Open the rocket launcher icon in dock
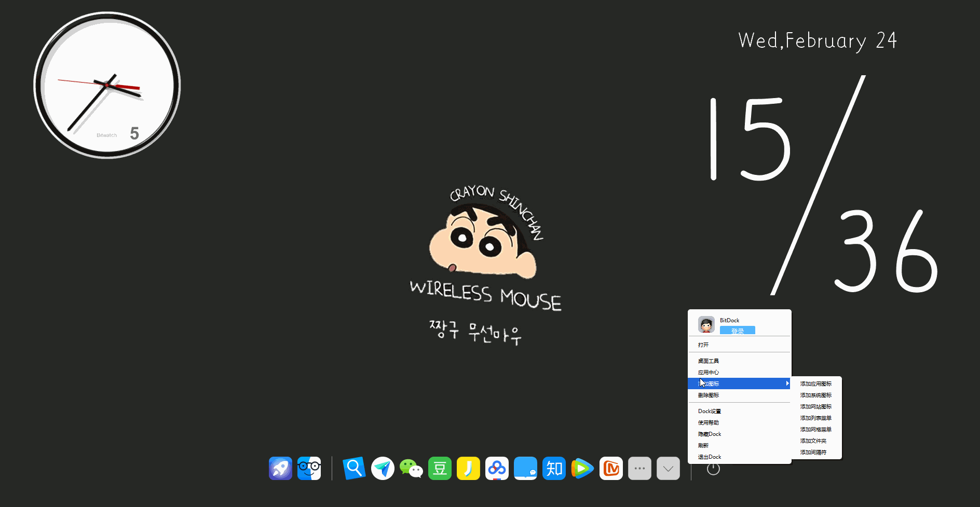This screenshot has height=507, width=980. coord(280,469)
